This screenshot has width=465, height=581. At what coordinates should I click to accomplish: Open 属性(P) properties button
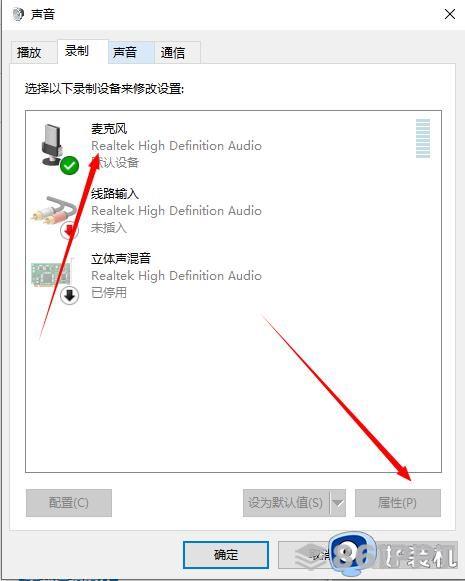398,503
